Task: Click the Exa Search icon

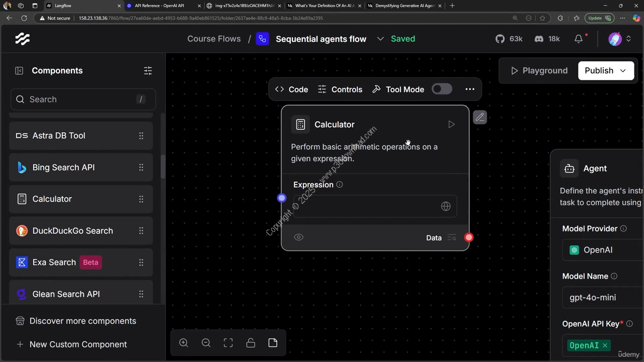Action: (22, 262)
